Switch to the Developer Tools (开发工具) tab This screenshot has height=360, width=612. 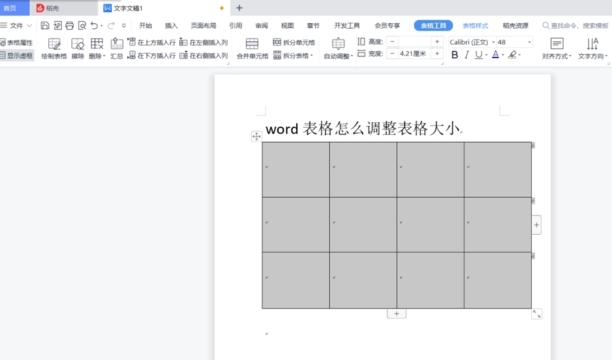coord(347,26)
